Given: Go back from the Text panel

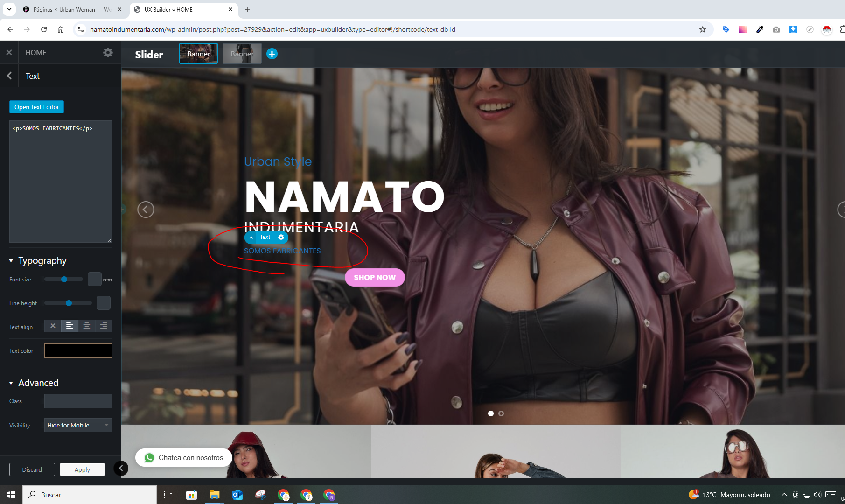Looking at the screenshot, I should coord(9,76).
